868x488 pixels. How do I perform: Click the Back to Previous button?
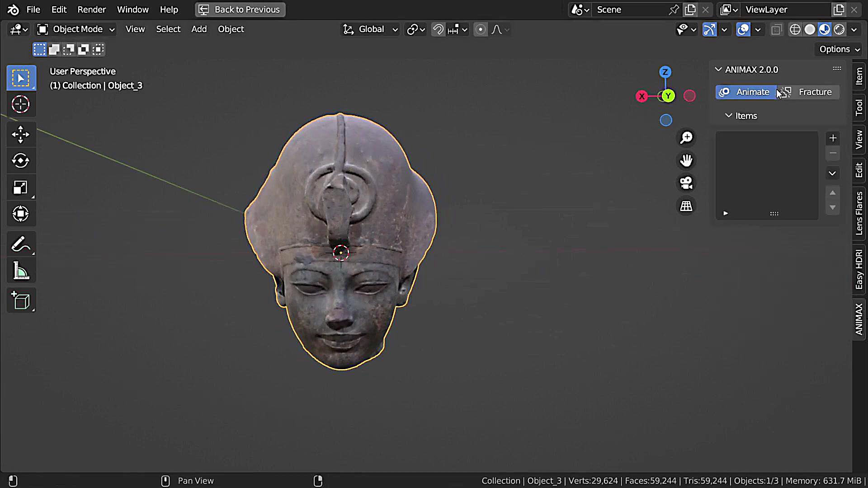[240, 9]
